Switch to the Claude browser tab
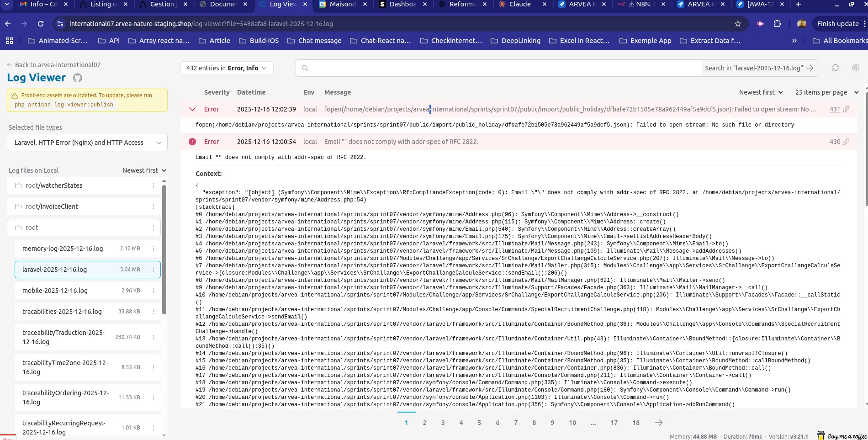868x440 pixels. pos(520,5)
